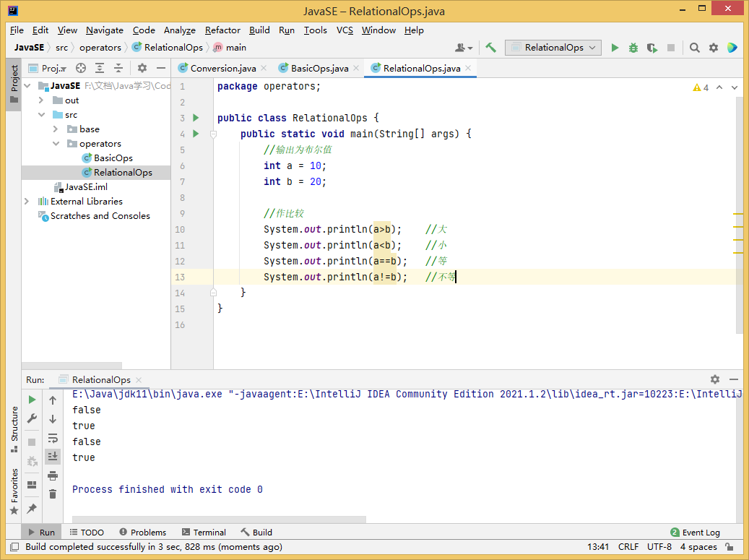Toggle soft-wrap in the Run console

point(53,438)
